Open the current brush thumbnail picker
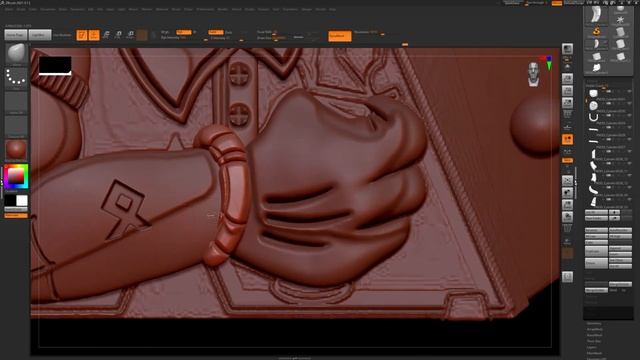 (x=16, y=55)
